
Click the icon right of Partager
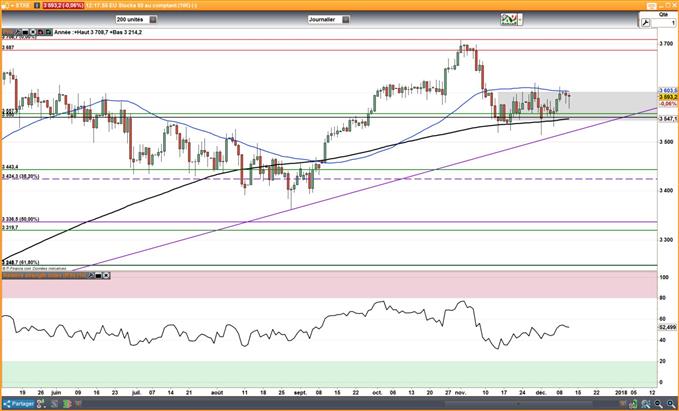click(x=41, y=404)
